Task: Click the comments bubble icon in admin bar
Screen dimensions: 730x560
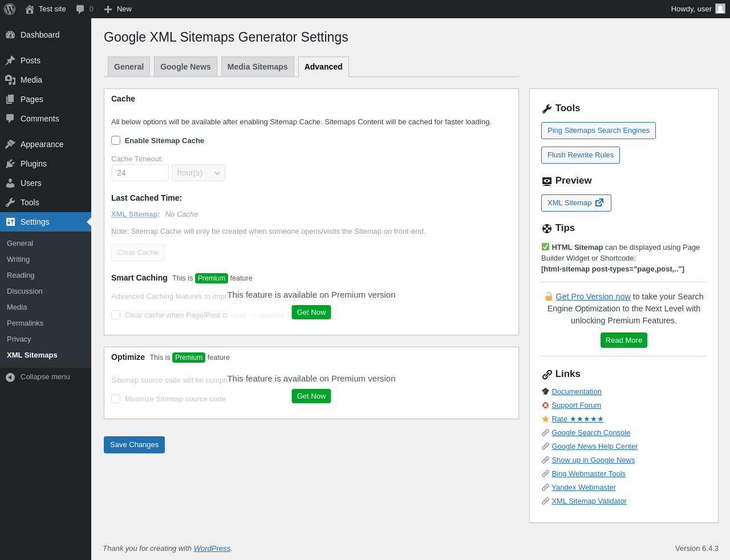Action: [x=80, y=9]
